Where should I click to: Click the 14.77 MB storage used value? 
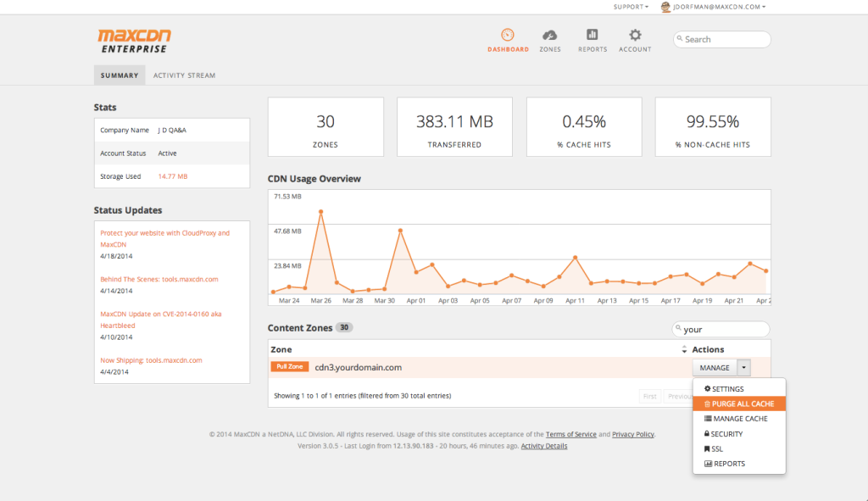click(x=173, y=176)
